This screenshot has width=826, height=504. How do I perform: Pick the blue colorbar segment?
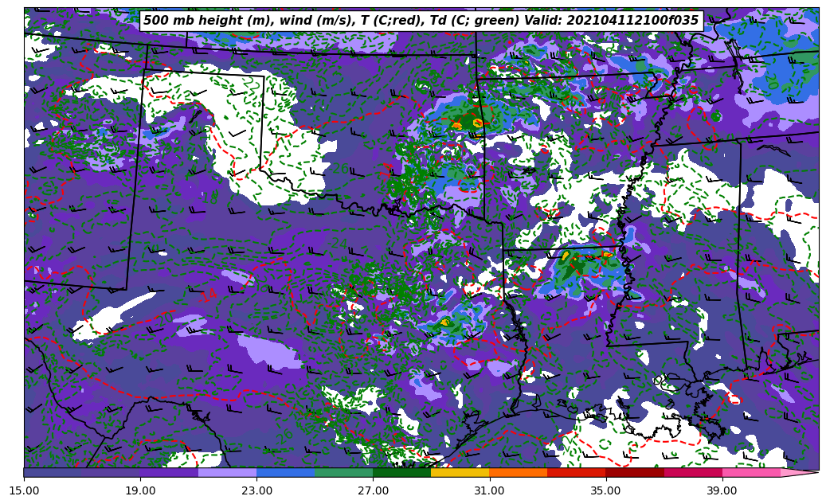[x=285, y=472]
